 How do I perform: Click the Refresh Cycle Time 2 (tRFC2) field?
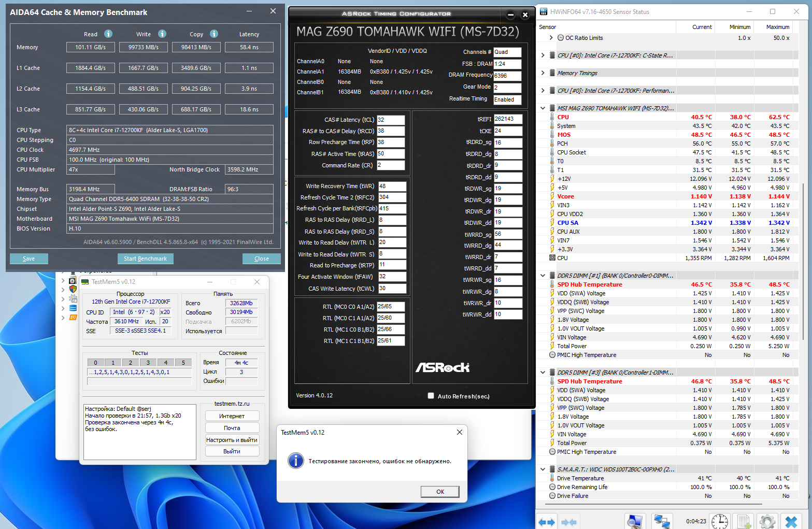pyautogui.click(x=392, y=197)
